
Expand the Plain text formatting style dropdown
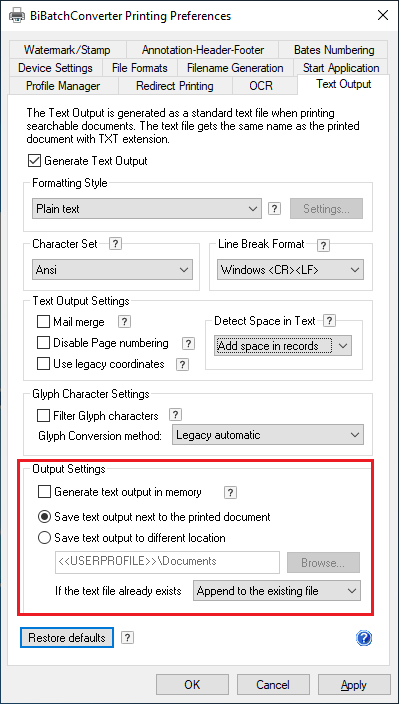[146, 209]
